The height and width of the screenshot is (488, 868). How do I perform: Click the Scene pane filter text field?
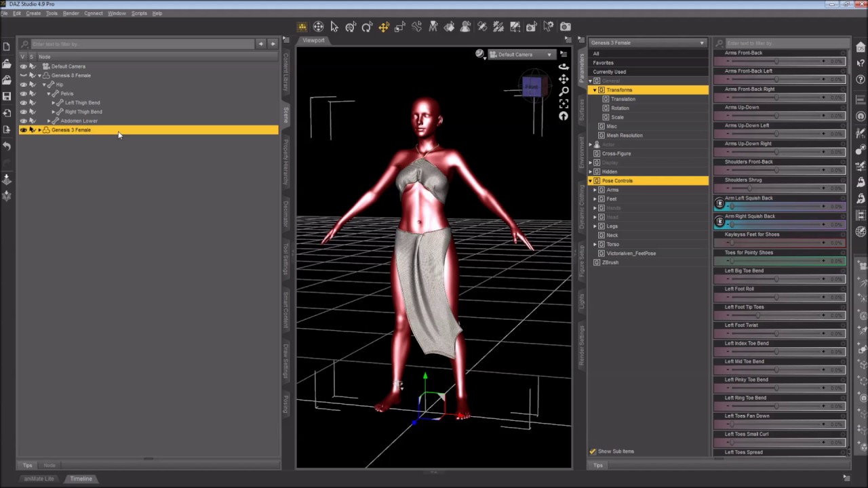[142, 44]
